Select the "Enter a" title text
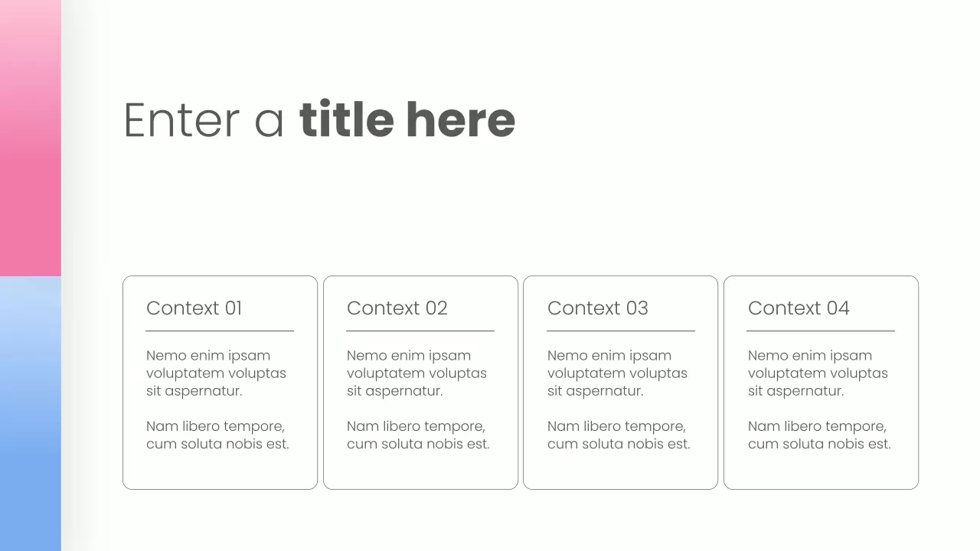The width and height of the screenshot is (980, 551). (x=204, y=120)
